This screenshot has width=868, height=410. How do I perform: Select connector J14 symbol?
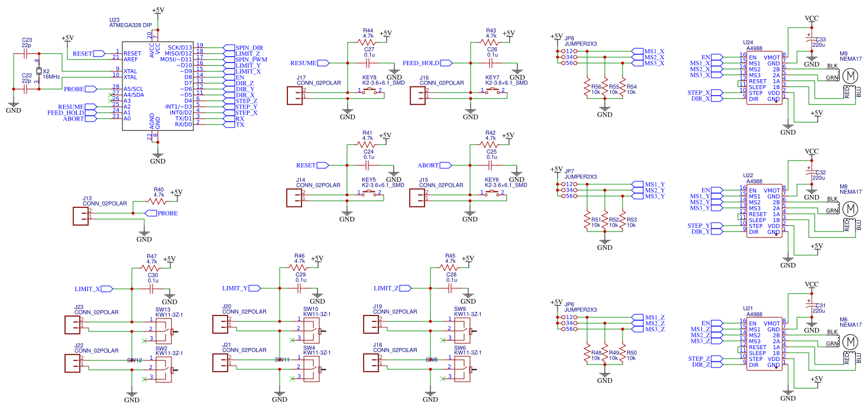click(x=294, y=197)
